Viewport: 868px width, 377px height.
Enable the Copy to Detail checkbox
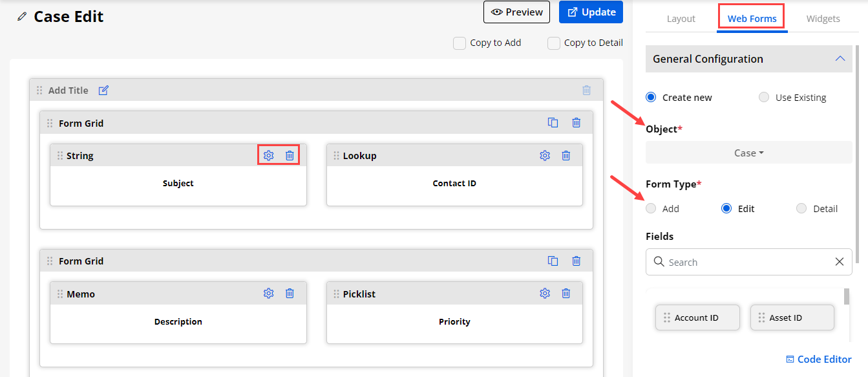tap(554, 43)
